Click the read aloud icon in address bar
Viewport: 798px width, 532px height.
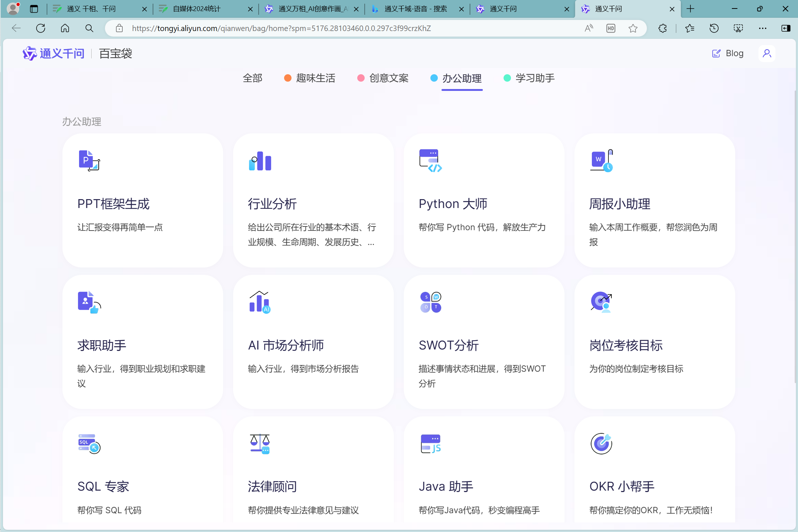pyautogui.click(x=589, y=28)
